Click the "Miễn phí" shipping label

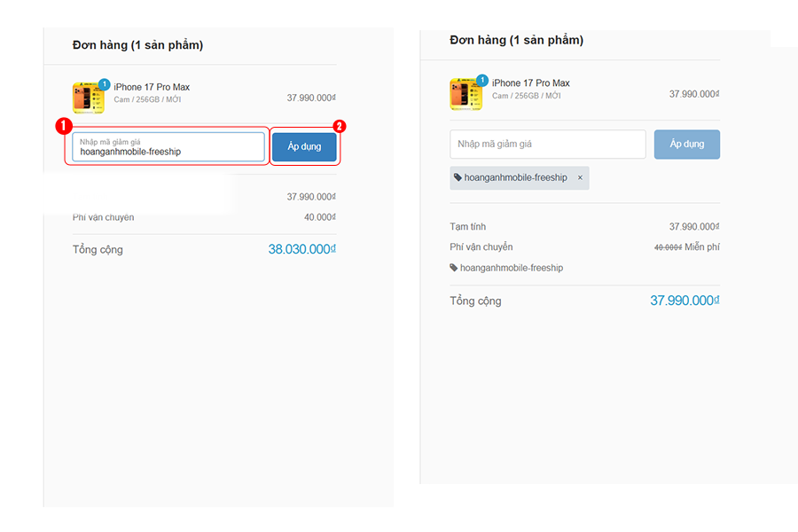click(x=701, y=246)
